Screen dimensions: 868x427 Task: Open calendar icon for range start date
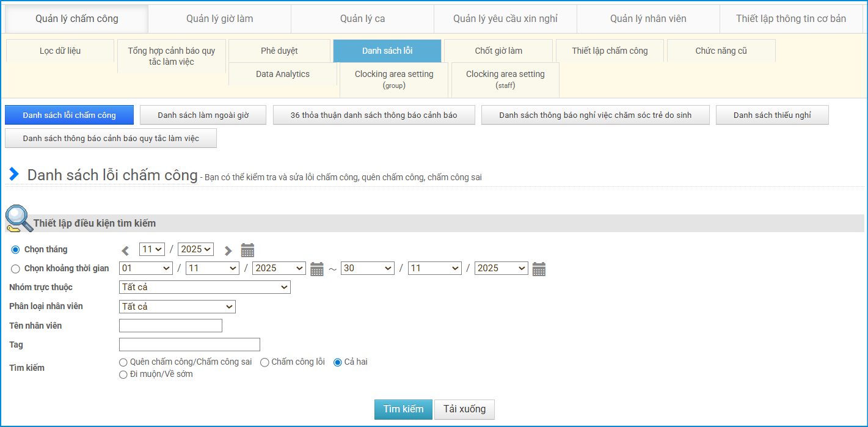click(316, 269)
